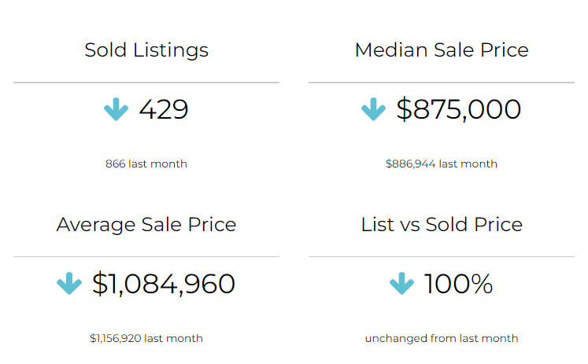Click the Sold Listings heading
Screen dimensions: 588x364
click(146, 50)
